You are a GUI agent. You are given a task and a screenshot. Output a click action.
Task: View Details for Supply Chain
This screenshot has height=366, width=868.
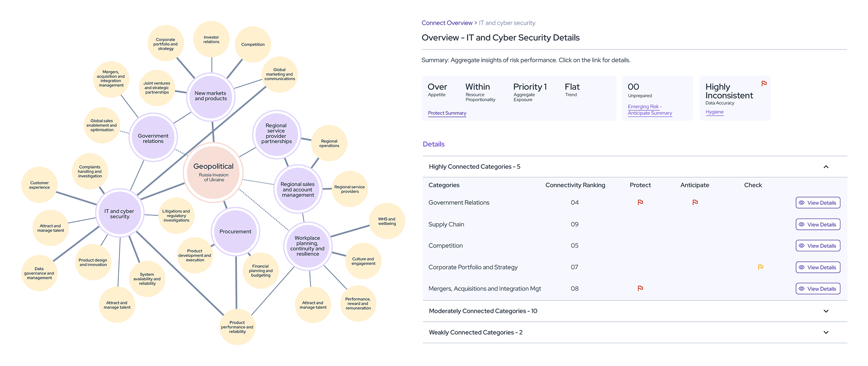coord(818,225)
